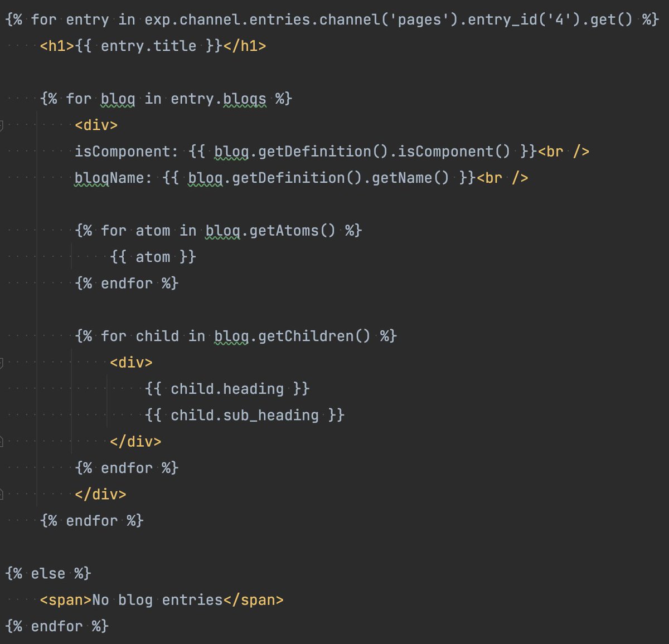Viewport: 669px width, 644px height.
Task: Click the blog.getChildren() call
Action: point(293,336)
